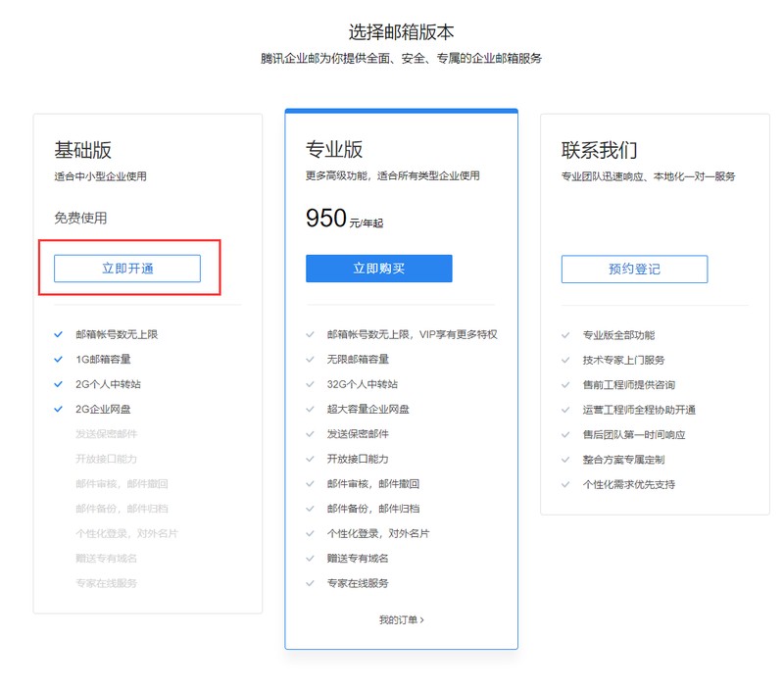Click the 腾讯企业邮 tagline under the heading
Image resolution: width=784 pixels, height=690 pixels.
click(x=401, y=59)
